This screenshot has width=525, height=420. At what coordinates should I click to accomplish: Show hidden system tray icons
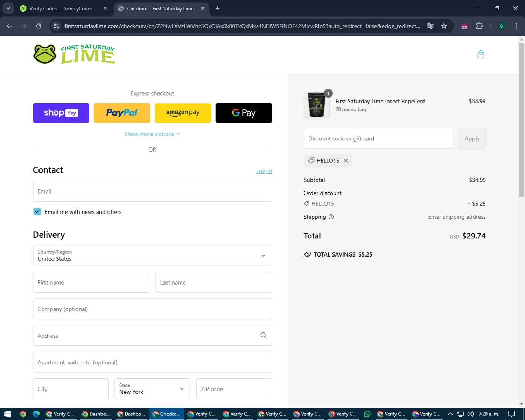[450, 414]
